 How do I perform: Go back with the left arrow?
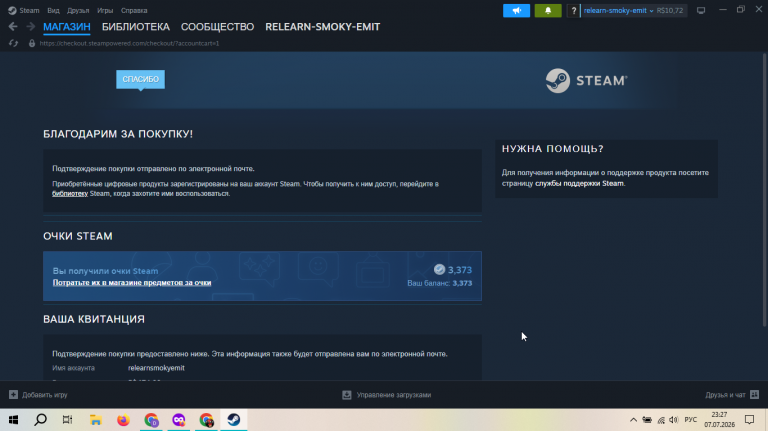(x=13, y=26)
